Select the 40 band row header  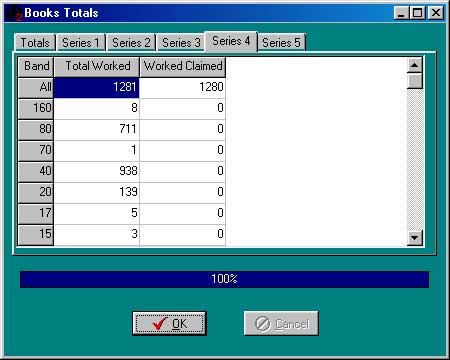[x=36, y=172]
